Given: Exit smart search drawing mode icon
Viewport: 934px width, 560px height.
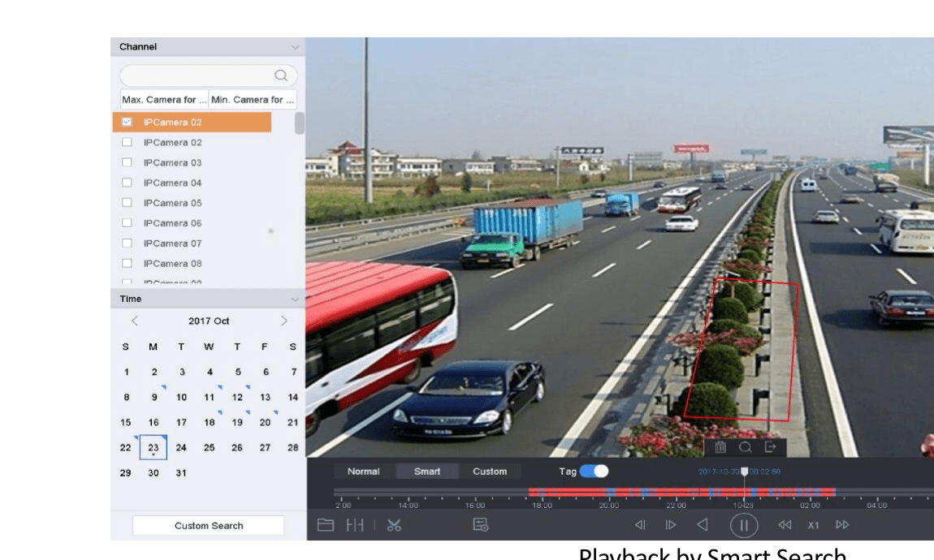Looking at the screenshot, I should click(x=770, y=447).
